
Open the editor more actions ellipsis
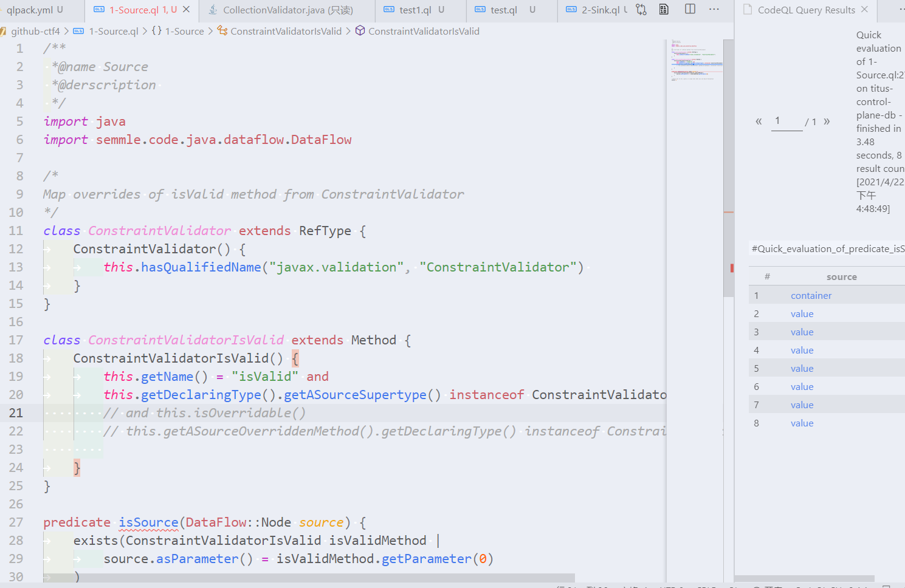click(714, 9)
